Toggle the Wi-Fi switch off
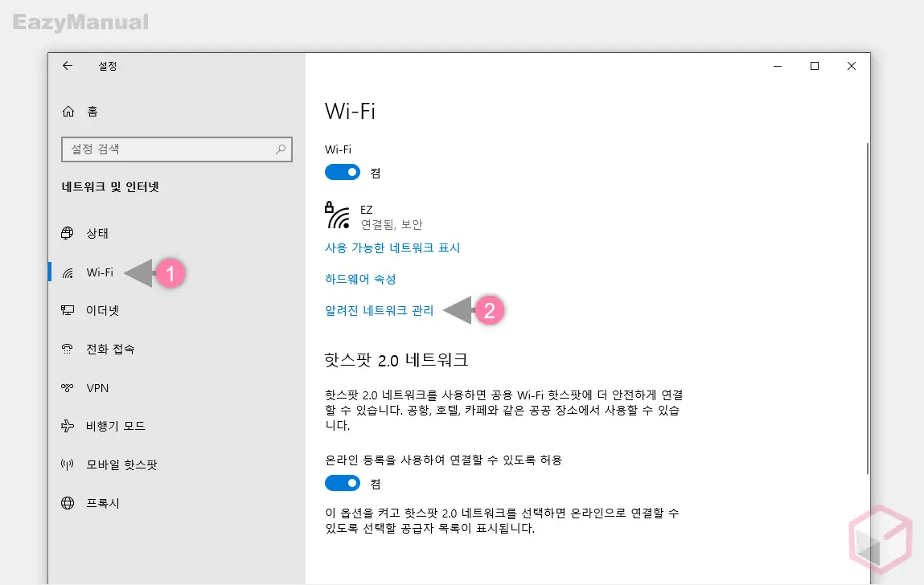 [342, 171]
